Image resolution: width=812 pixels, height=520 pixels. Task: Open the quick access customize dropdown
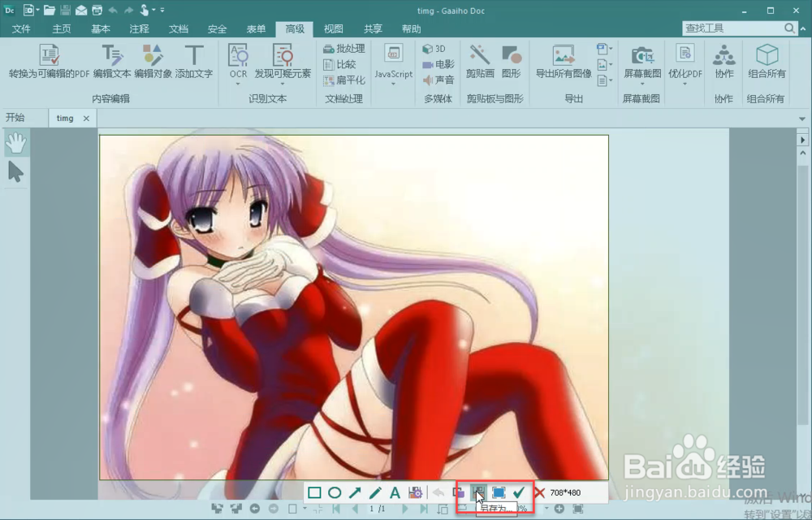point(162,10)
